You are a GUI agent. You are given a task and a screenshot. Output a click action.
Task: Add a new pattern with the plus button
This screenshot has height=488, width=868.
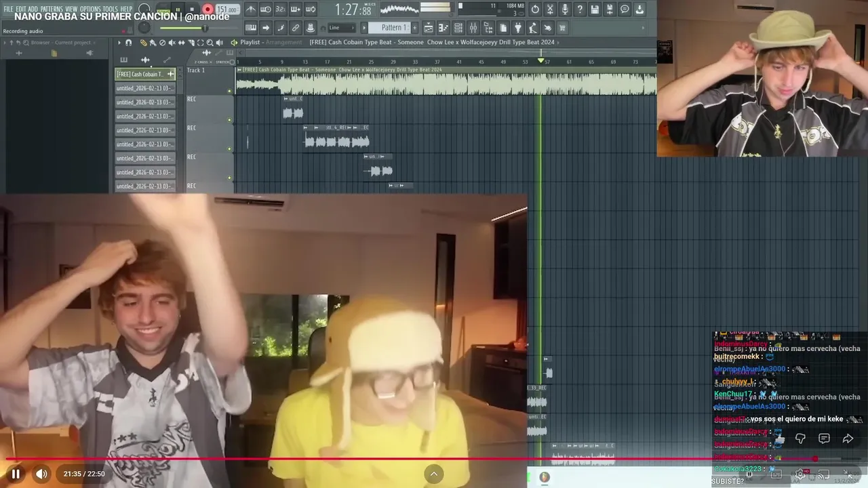(x=414, y=28)
